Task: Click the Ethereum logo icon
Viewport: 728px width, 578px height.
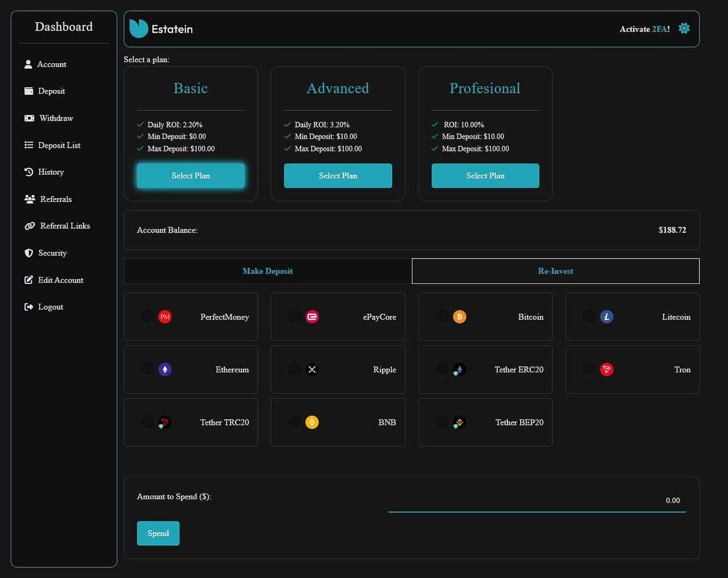Action: (165, 369)
